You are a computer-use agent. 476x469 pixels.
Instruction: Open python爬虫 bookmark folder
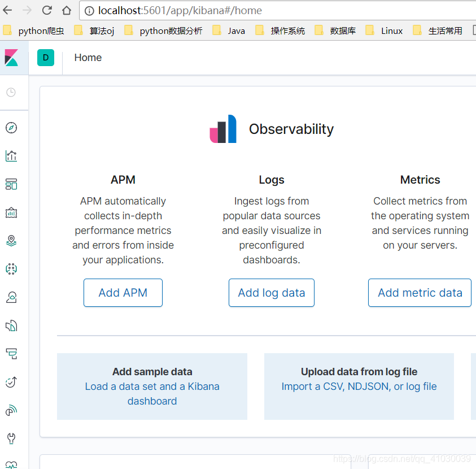coord(34,31)
